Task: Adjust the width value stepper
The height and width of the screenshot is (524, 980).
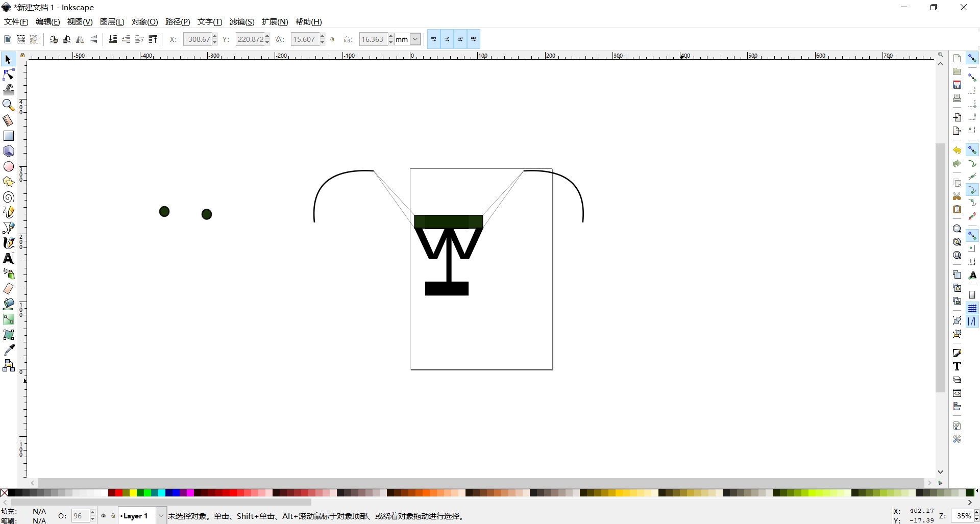Action: click(323, 39)
